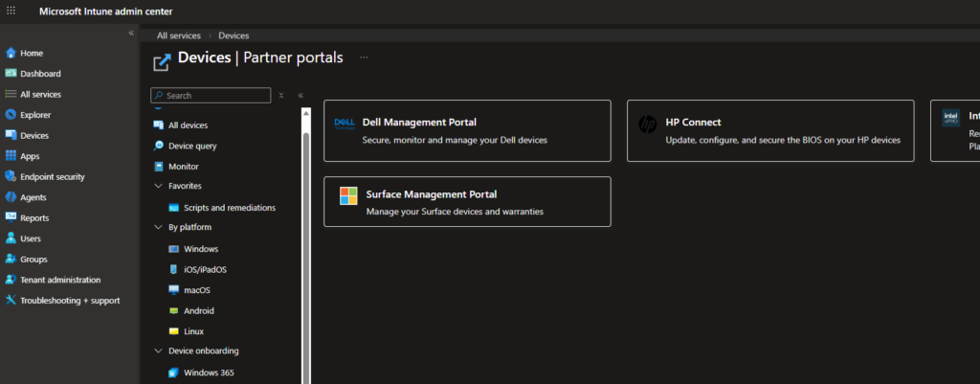This screenshot has height=384, width=980.
Task: Click the HP logo on HP Connect tile
Action: pos(648,124)
